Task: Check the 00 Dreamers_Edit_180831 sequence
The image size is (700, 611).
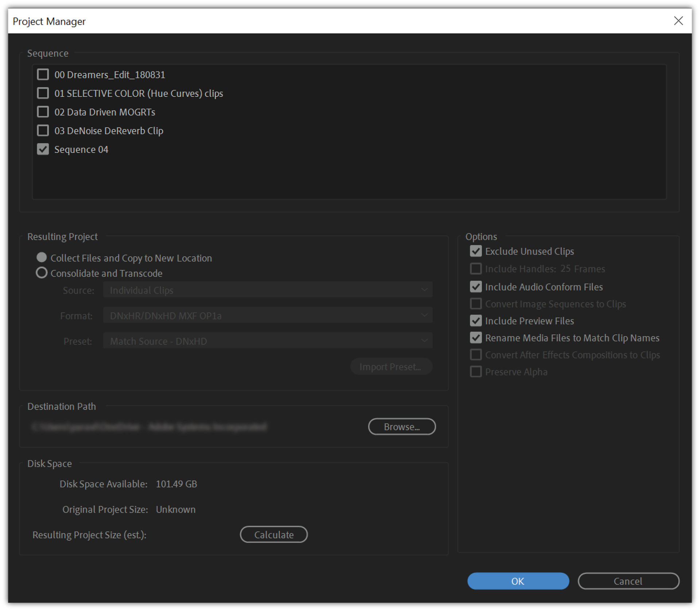Action: [43, 75]
